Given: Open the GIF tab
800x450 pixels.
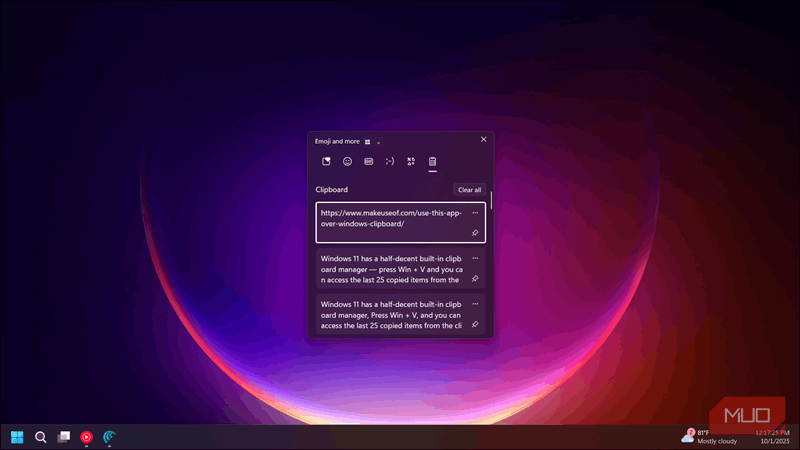Looking at the screenshot, I should pyautogui.click(x=369, y=161).
